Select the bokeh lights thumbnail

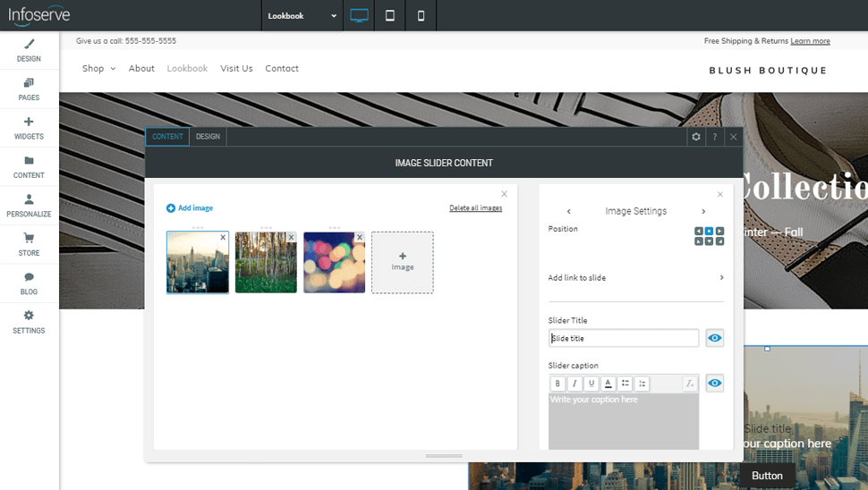coord(335,262)
